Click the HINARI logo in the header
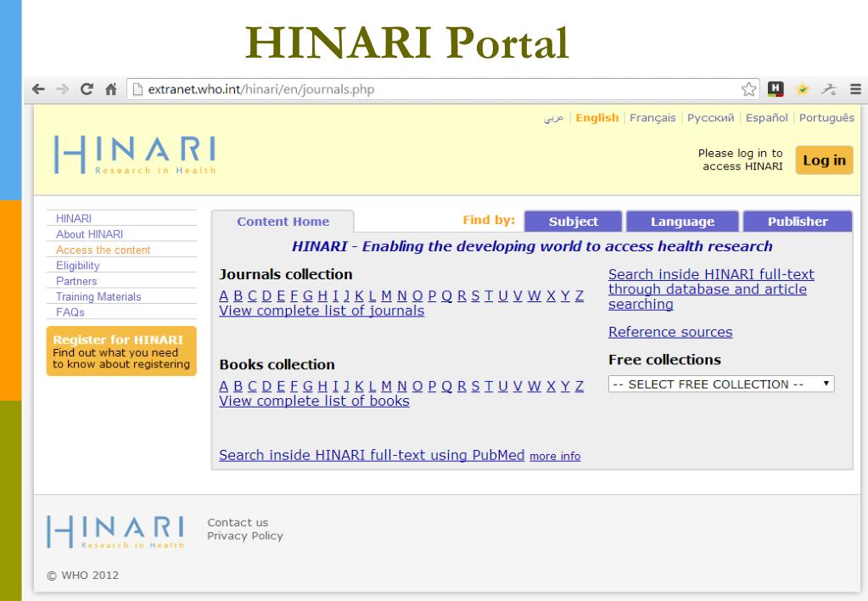 point(135,155)
